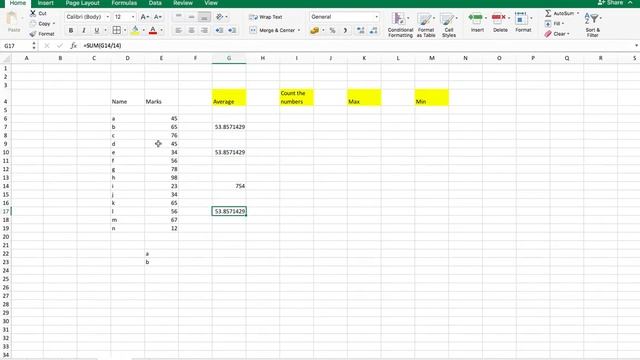Expand the formula bar with the arrow

636,46
